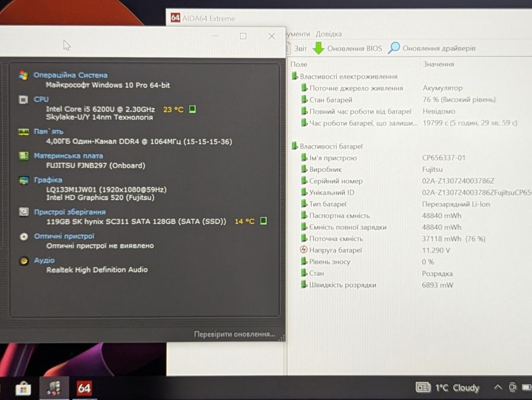The height and width of the screenshot is (400, 532).
Task: Click the memory RAM stick icon
Action: [24, 132]
